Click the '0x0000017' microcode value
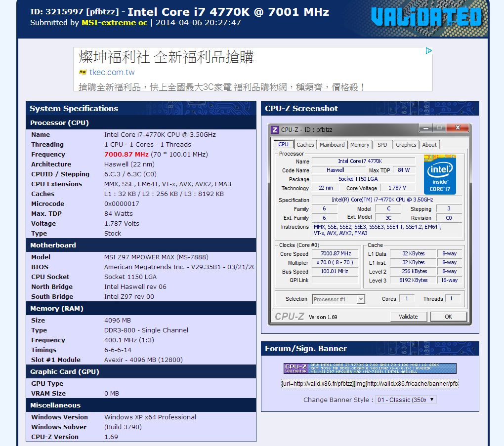This screenshot has height=446, width=504. click(122, 203)
